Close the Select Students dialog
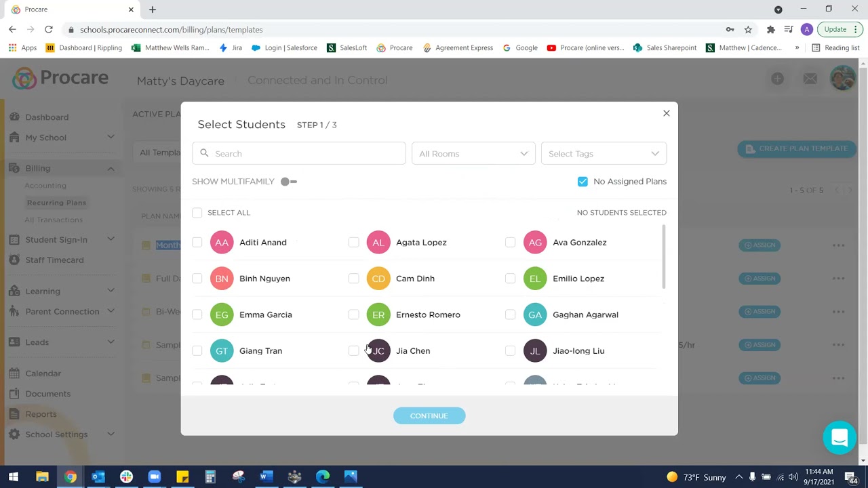Viewport: 868px width, 488px height. [666, 113]
